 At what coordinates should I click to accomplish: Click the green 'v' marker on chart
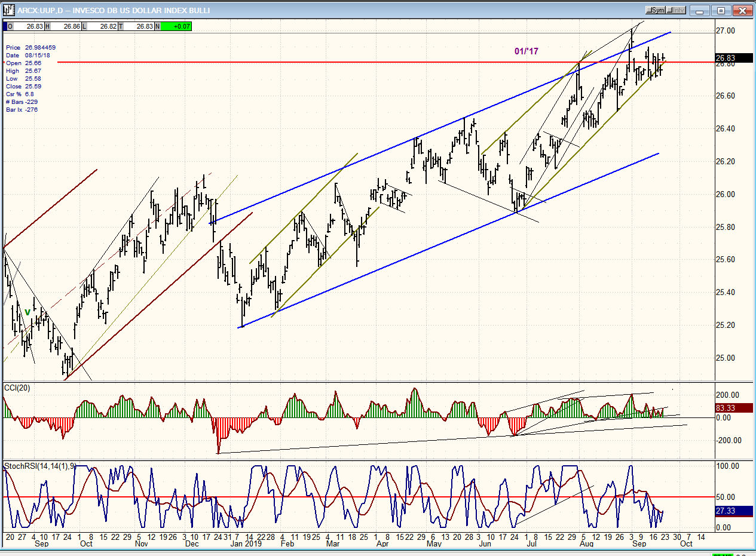27,312
